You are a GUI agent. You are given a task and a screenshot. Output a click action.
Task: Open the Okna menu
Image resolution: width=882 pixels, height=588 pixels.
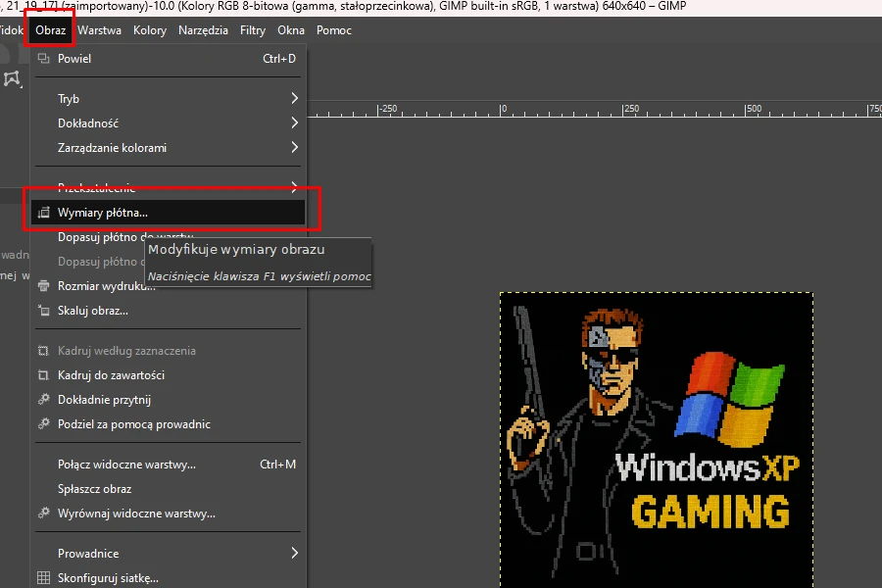point(291,30)
